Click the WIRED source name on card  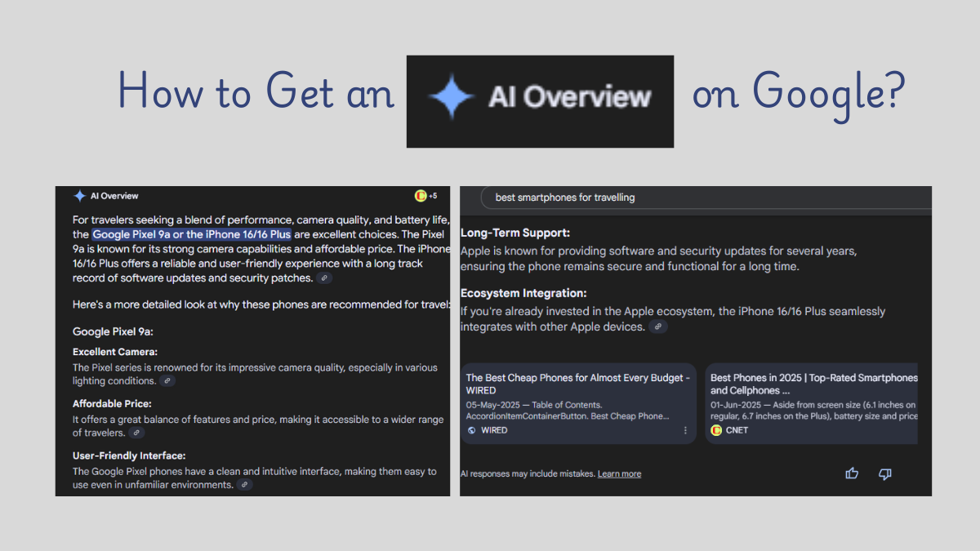coord(494,430)
